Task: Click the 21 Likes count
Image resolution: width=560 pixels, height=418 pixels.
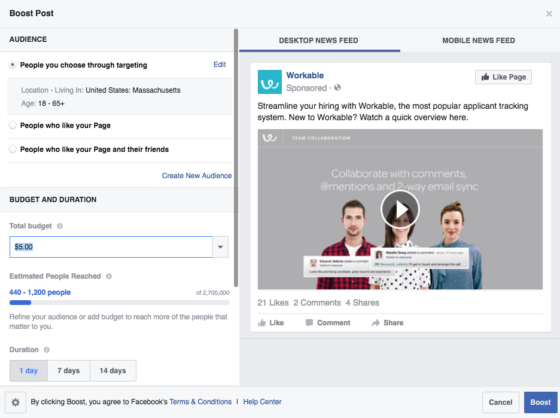Action: click(273, 303)
